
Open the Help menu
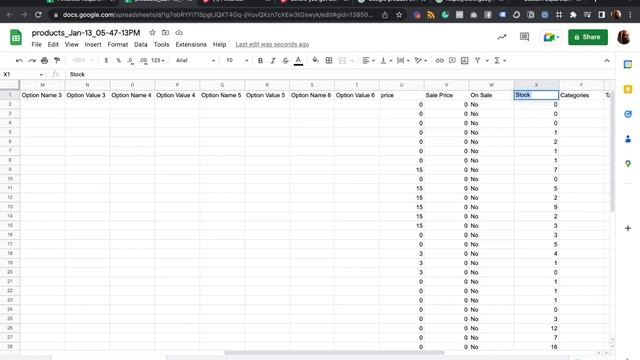pyautogui.click(x=219, y=44)
